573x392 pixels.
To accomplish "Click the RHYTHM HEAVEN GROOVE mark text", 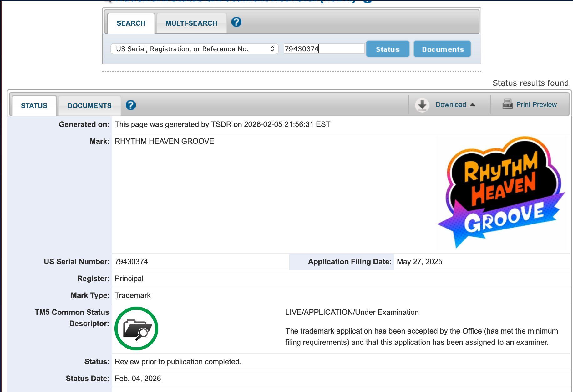I will pos(164,141).
